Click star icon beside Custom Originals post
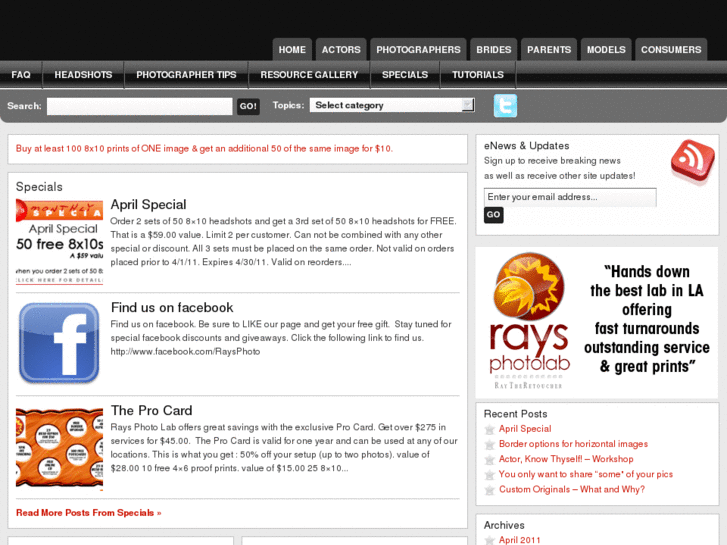727x545 pixels. 489,490
